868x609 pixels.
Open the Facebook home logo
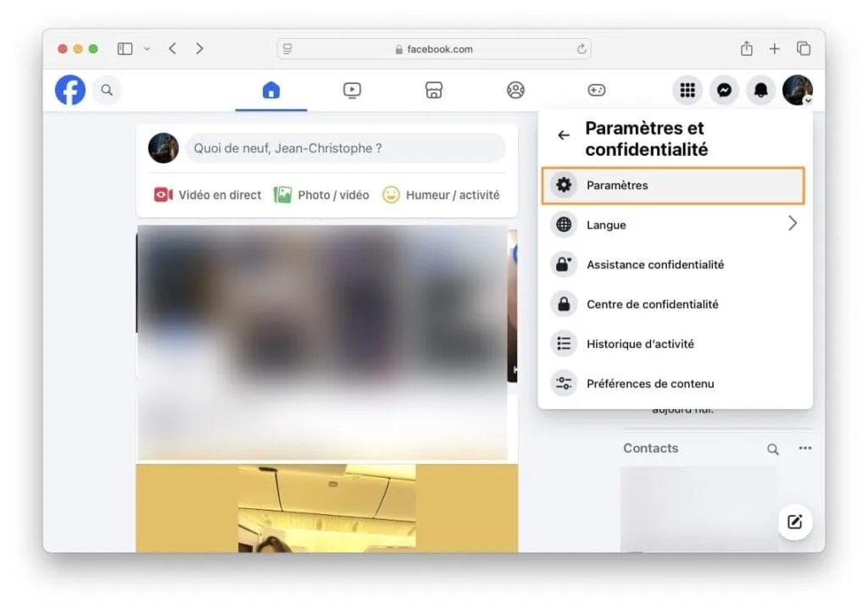(x=70, y=90)
